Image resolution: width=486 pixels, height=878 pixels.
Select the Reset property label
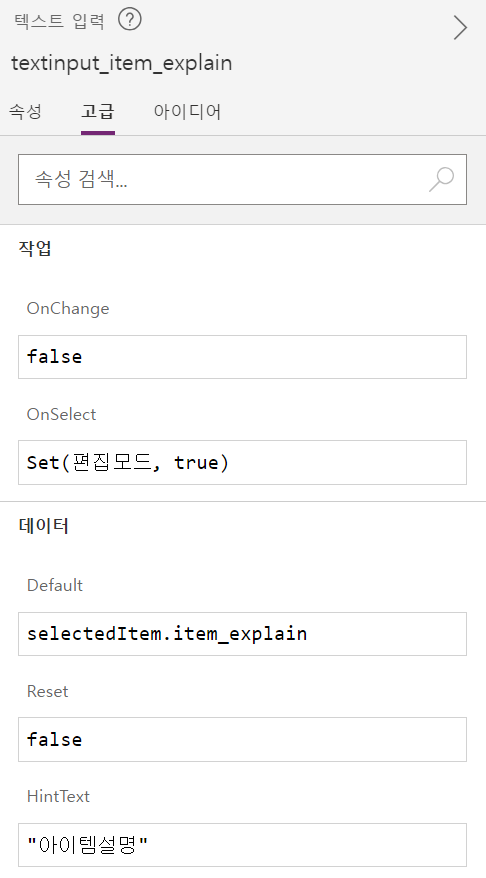[48, 692]
